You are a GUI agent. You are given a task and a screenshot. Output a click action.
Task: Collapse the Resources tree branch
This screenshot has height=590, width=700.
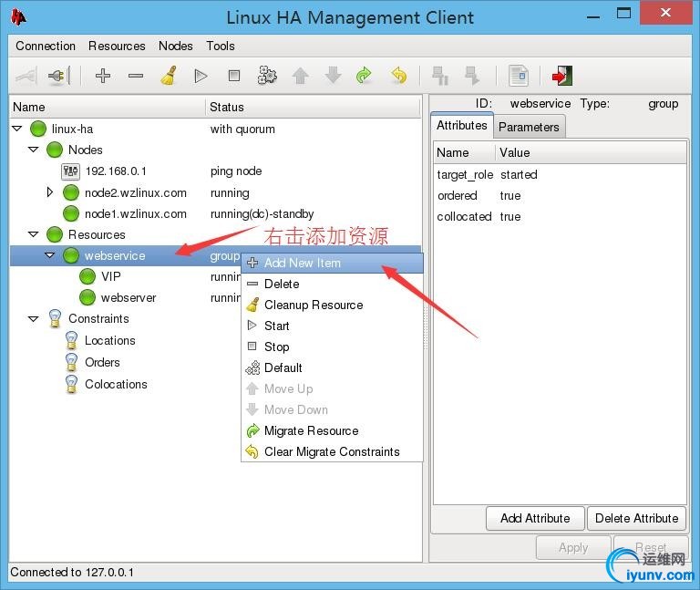coord(34,234)
